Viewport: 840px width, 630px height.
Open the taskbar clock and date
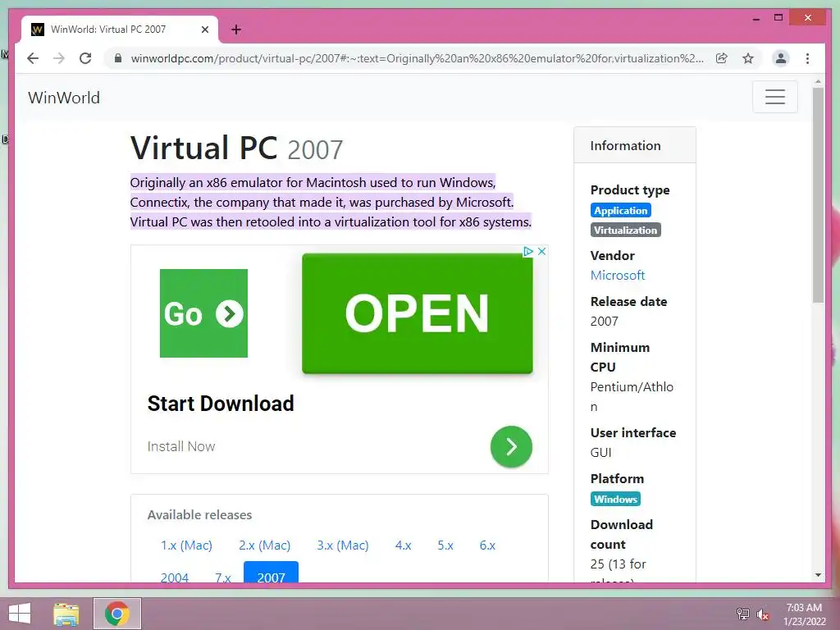[x=804, y=614]
